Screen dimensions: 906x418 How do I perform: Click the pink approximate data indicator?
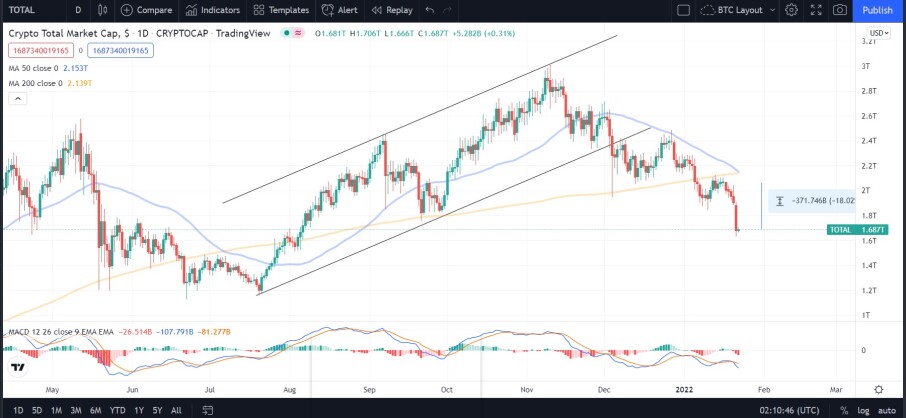pyautogui.click(x=298, y=34)
